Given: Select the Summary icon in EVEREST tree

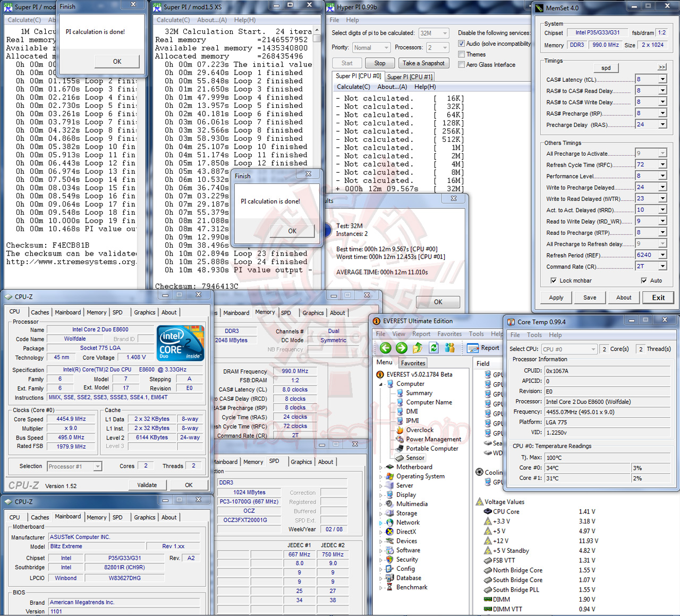Looking at the screenshot, I should coord(400,393).
